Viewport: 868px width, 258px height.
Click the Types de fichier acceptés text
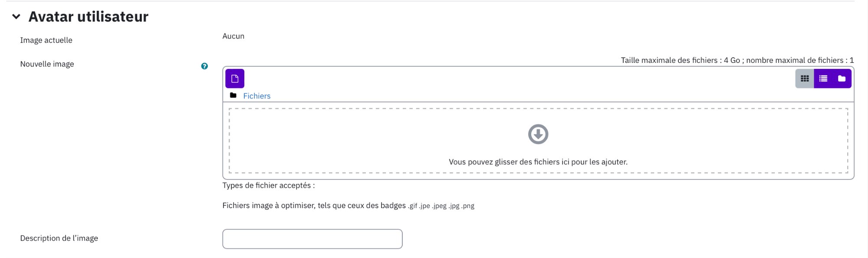[x=269, y=186]
